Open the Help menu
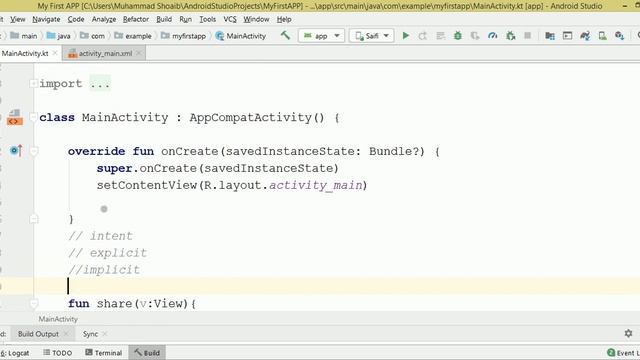This screenshot has height=360, width=640. tap(284, 19)
